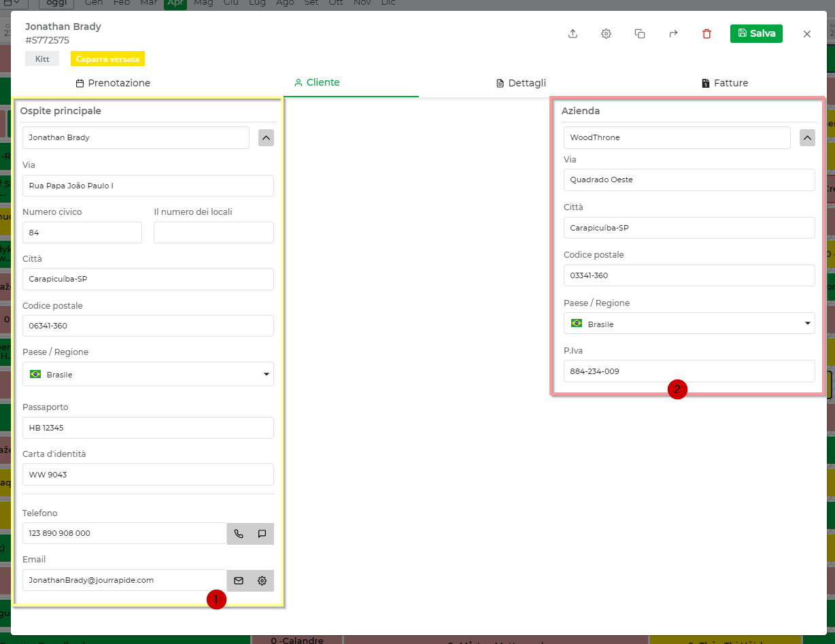The width and height of the screenshot is (835, 644).
Task: Edit company Codice postale 03341-360
Action: coord(689,275)
